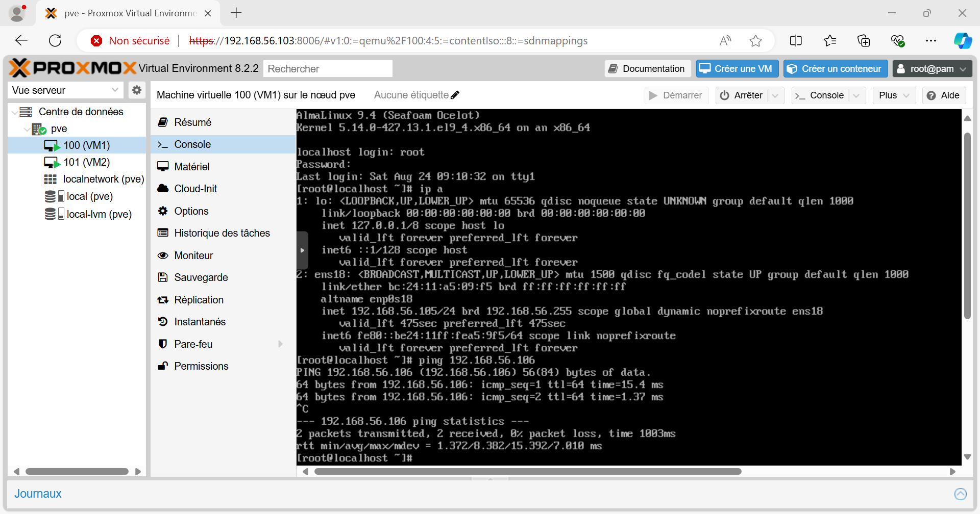The image size is (980, 514).
Task: Select Centre de données node
Action: [81, 112]
